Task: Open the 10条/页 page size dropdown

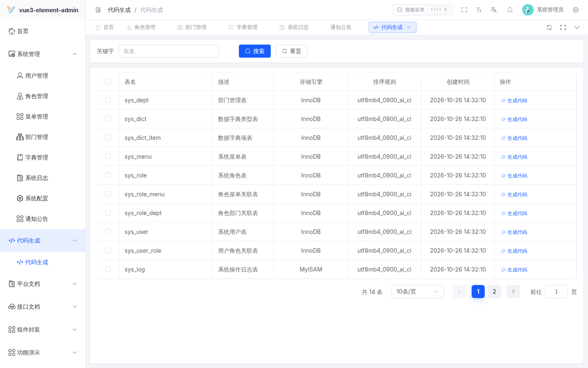Action: pos(417,292)
